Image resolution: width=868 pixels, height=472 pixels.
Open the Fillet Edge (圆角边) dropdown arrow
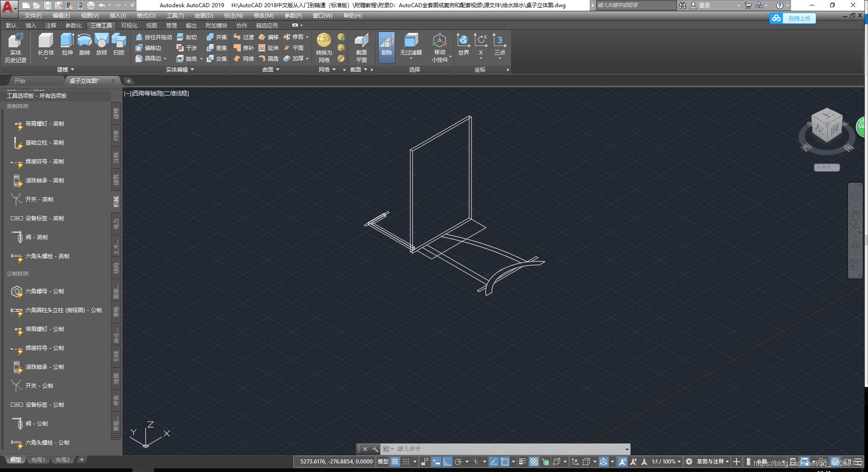[x=165, y=59]
